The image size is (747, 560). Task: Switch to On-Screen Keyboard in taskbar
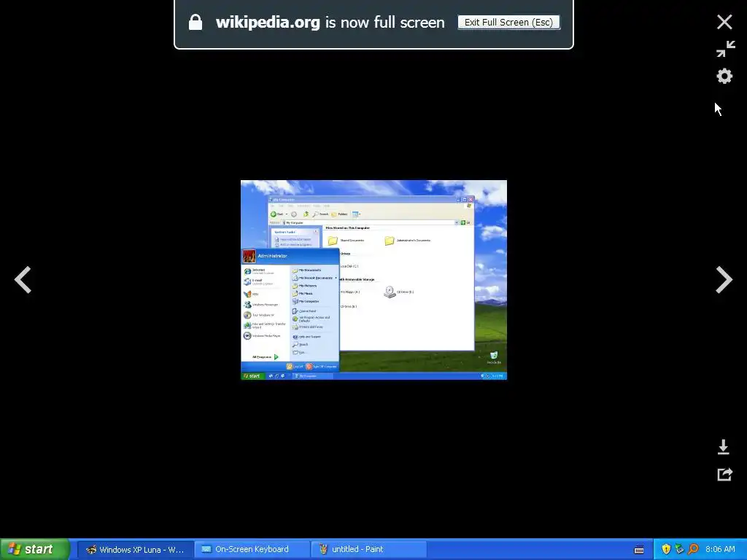click(252, 549)
